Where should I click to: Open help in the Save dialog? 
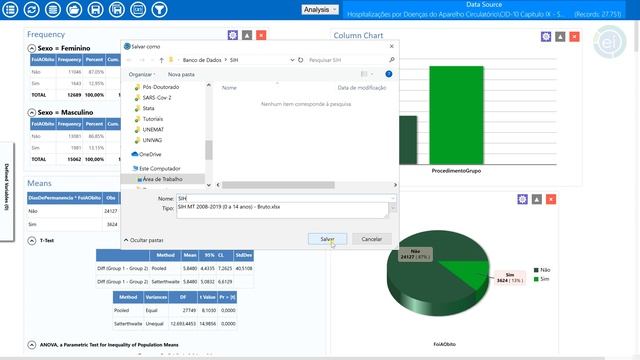(389, 74)
